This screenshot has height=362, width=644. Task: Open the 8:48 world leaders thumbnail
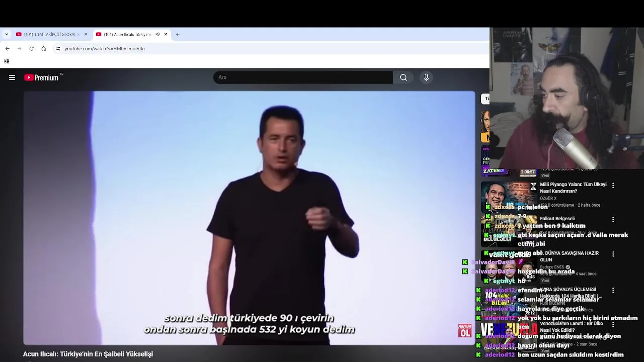coord(509,265)
